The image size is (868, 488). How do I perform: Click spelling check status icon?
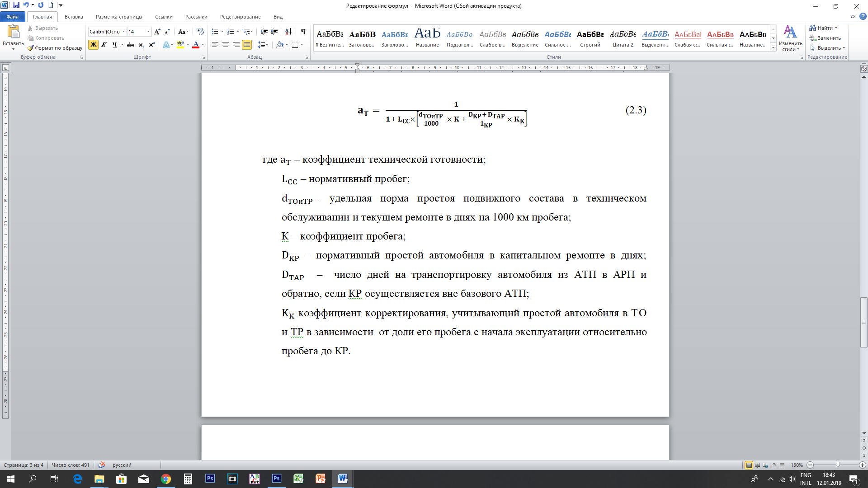click(x=101, y=465)
